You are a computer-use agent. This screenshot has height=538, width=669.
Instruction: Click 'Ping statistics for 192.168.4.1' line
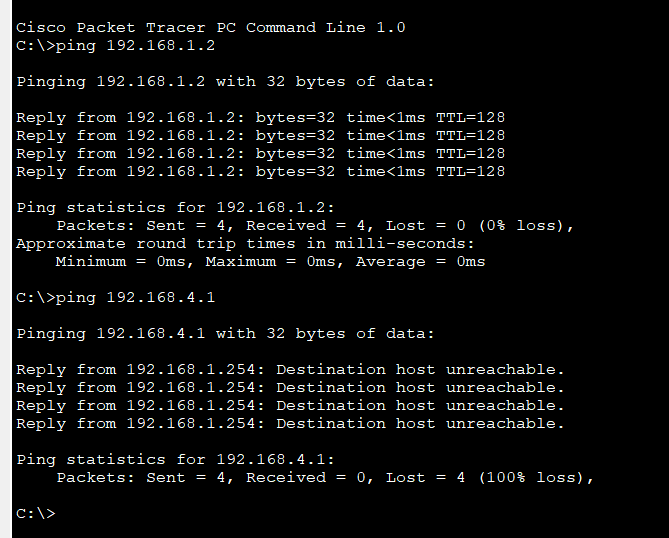pos(175,459)
